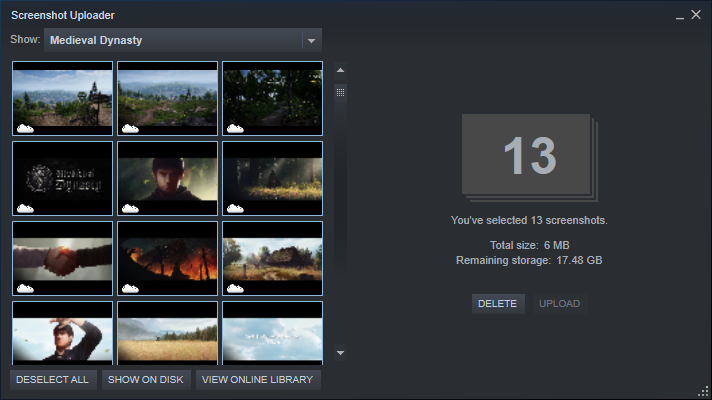
Task: Minimize the Screenshot Uploader window
Action: pyautogui.click(x=680, y=16)
